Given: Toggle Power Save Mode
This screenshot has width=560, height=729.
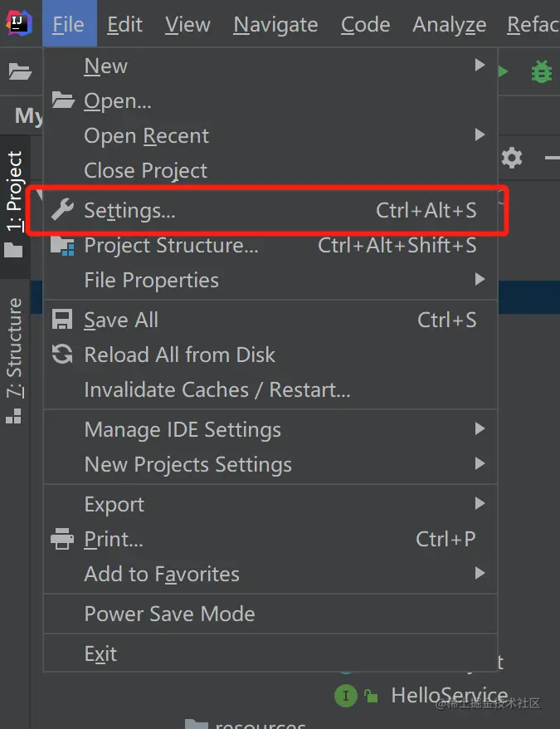Looking at the screenshot, I should (x=169, y=614).
